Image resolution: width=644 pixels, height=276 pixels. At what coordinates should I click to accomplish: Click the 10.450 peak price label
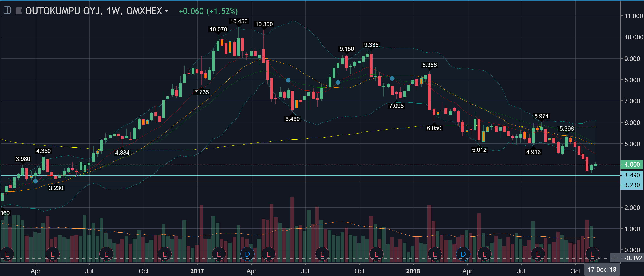[x=239, y=21]
